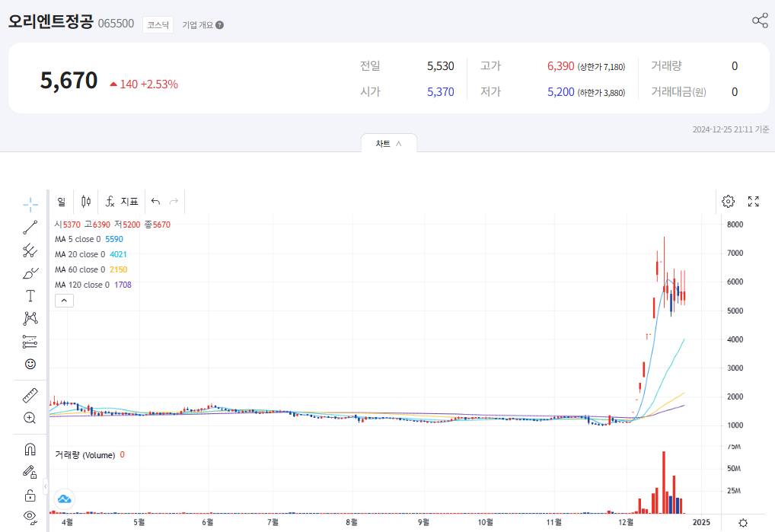
Task: Click the 오리엔트정공 stock name heading
Action: click(x=50, y=22)
